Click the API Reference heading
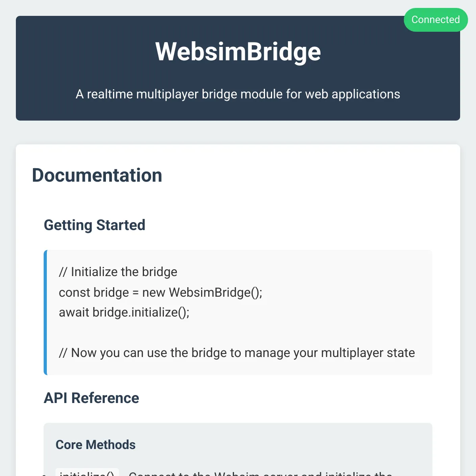The width and height of the screenshot is (476, 476). pos(91,398)
